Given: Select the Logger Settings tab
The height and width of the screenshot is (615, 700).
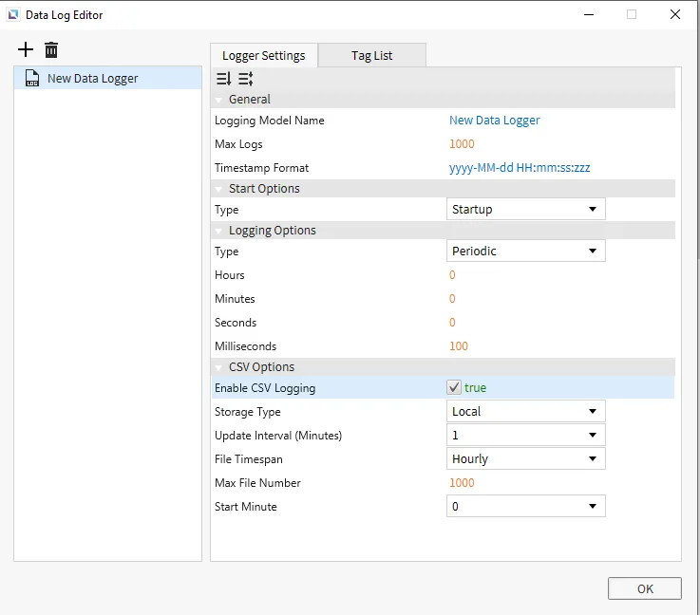Looking at the screenshot, I should [x=263, y=56].
